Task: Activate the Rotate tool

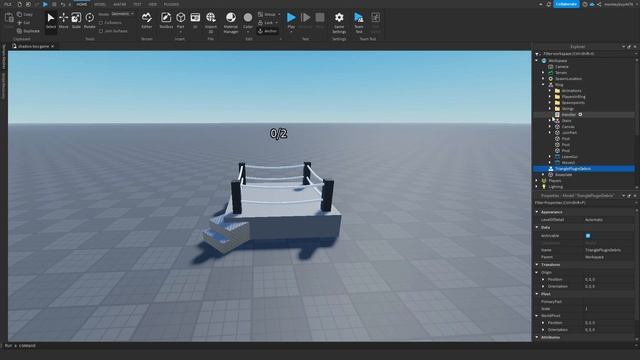Action: tap(89, 21)
